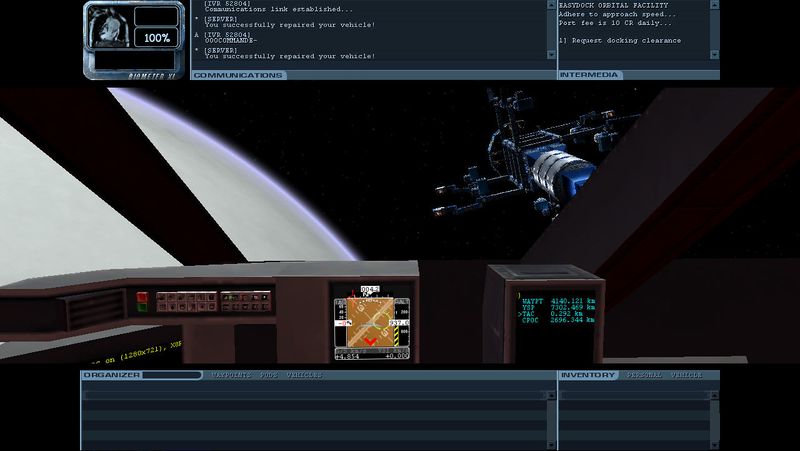Open the Vehicles tab in Organizer

click(304, 375)
